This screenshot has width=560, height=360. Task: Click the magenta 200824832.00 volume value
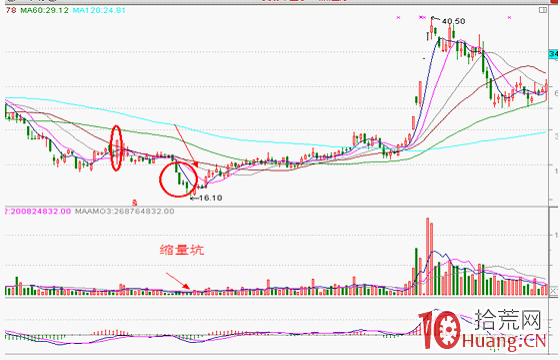coord(39,211)
